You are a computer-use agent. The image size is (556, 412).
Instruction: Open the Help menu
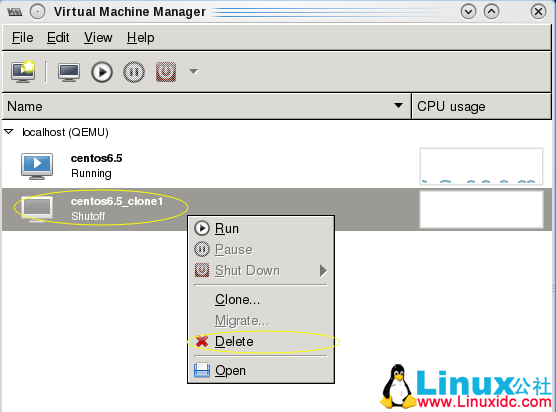point(140,38)
